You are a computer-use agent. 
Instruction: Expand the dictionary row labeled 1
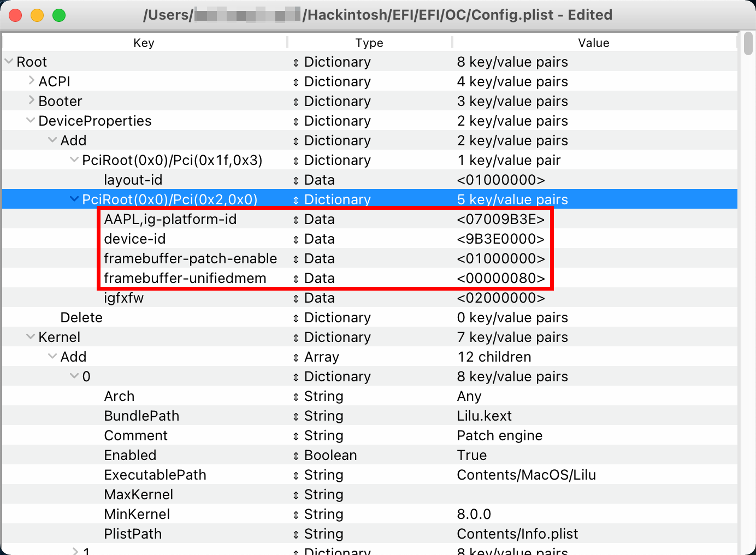74,550
